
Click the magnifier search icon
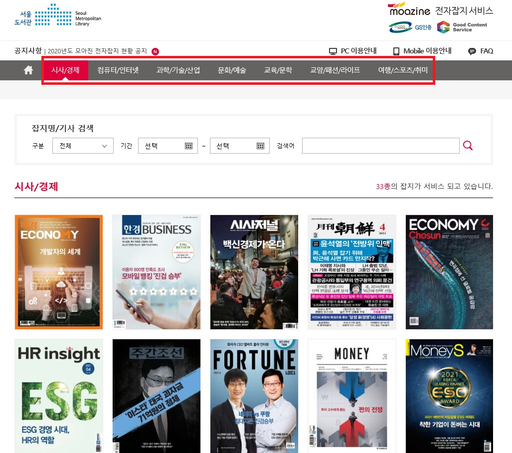[x=468, y=145]
